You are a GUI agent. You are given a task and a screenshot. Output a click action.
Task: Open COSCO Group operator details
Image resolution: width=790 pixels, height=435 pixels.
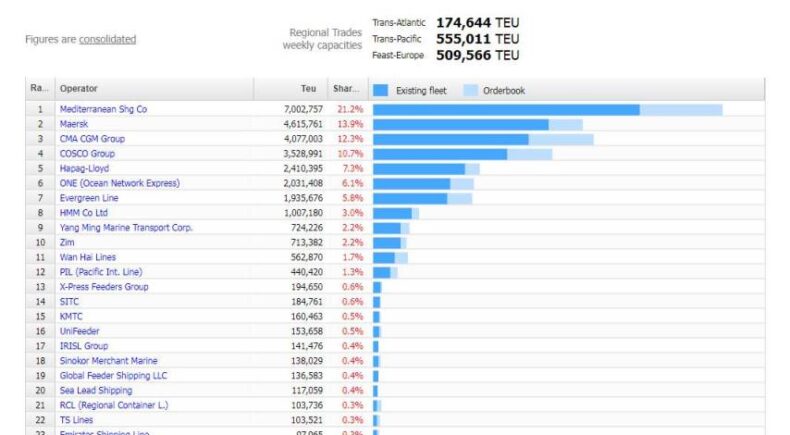point(87,154)
